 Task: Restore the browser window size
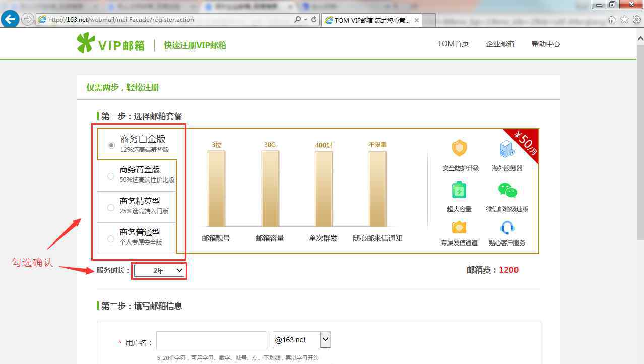click(612, 5)
